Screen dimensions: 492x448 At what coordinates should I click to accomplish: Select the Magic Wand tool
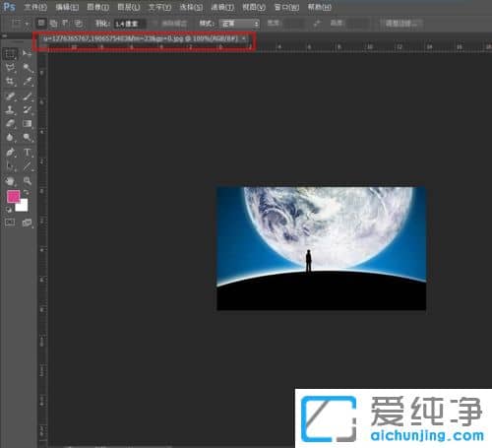[28, 68]
